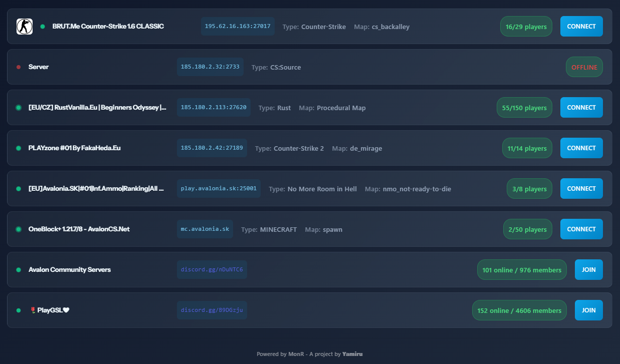This screenshot has height=364, width=620.
Task: Click the address 195.62.16.163:27017
Action: [x=238, y=27]
